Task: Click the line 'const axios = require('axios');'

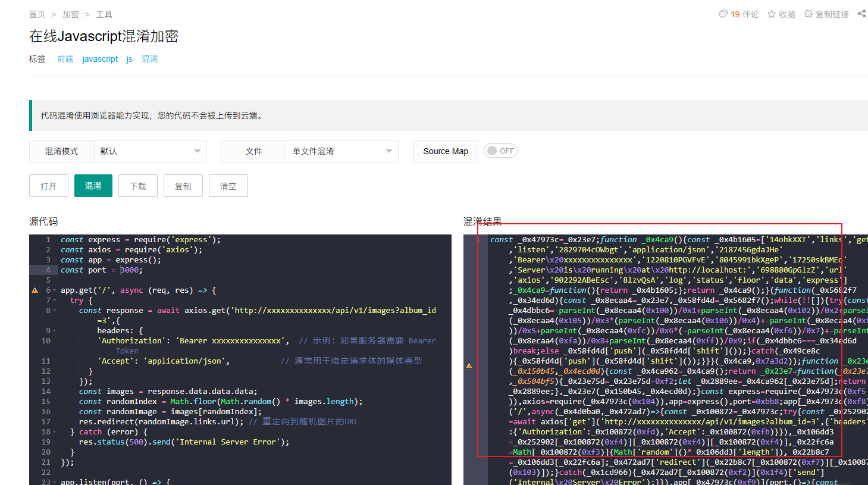Action: click(131, 250)
